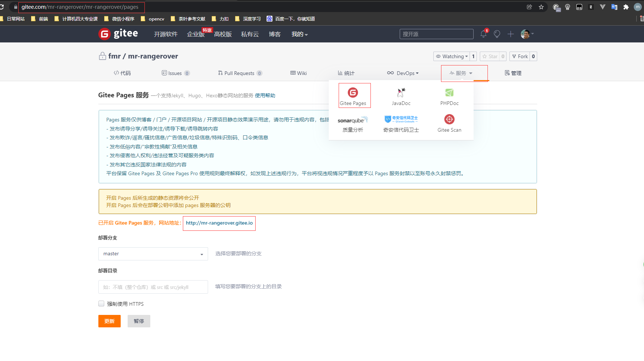644x361 pixels.
Task: Open the 日常网站 bookmark folder
Action: tap(12, 19)
